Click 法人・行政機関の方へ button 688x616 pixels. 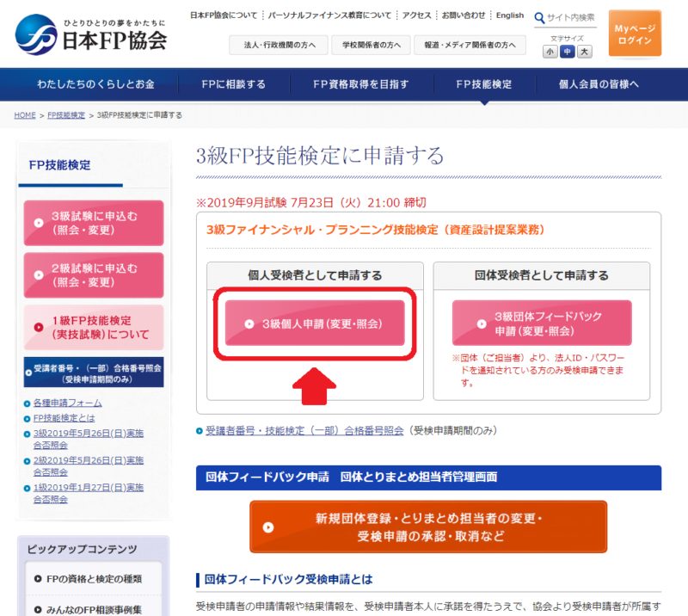(279, 45)
